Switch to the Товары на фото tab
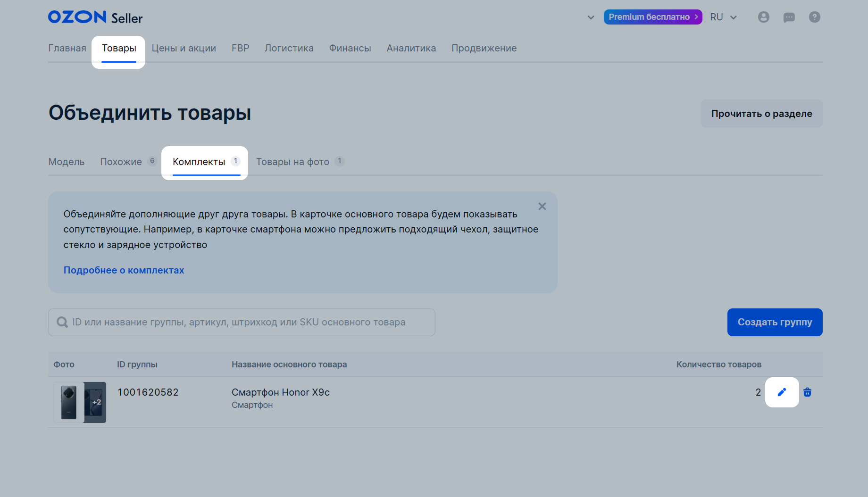868x497 pixels. click(x=300, y=162)
